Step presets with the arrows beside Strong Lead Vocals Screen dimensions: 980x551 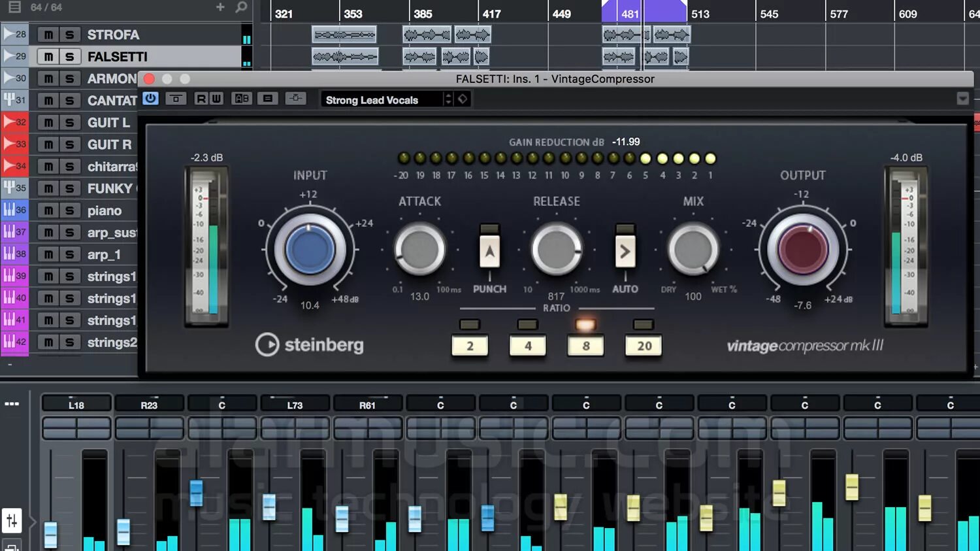coord(448,99)
